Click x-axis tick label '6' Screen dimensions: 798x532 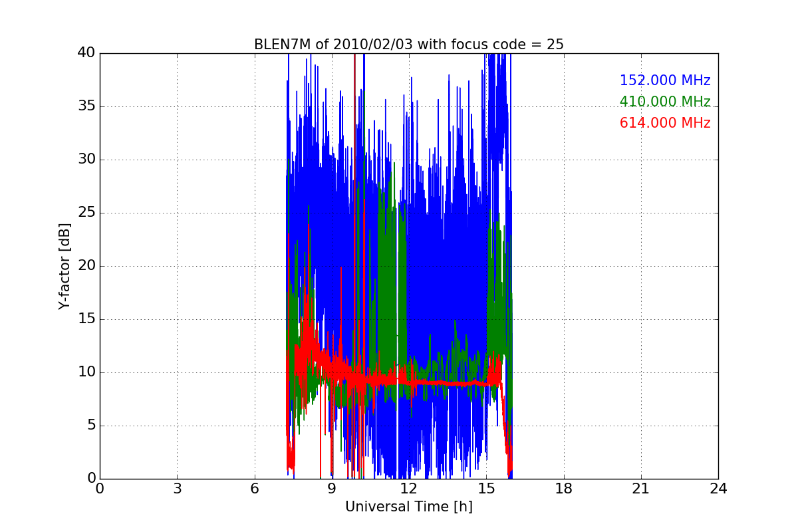coord(255,489)
